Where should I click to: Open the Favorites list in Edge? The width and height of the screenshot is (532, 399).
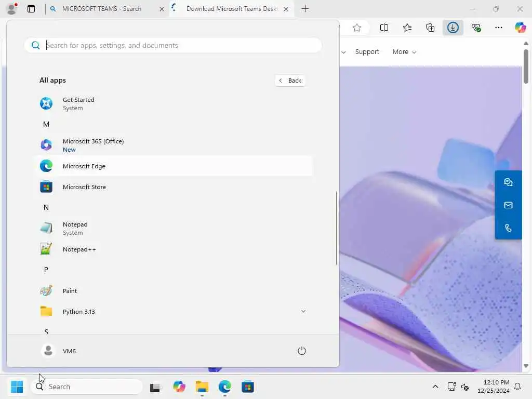tap(407, 28)
